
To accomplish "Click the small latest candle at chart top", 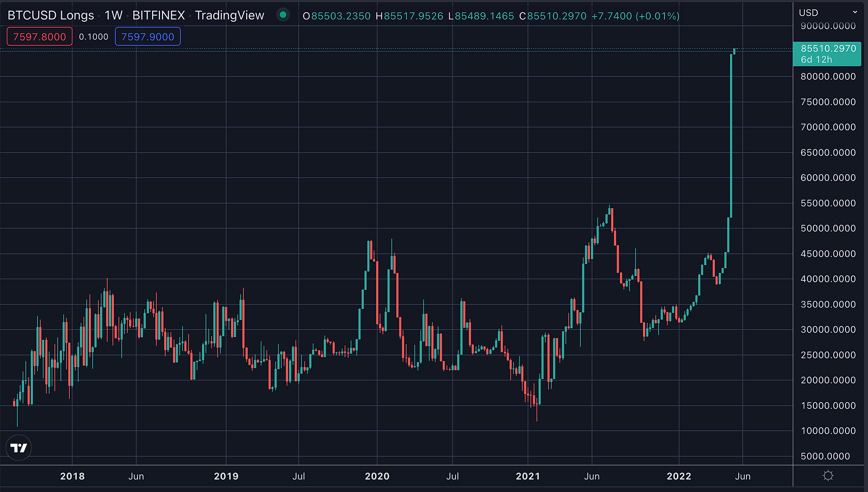I will (734, 51).
